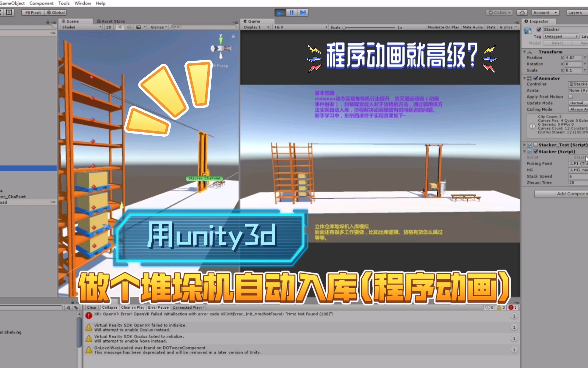The image size is (588, 368).
Task: Open the Shaded draw mode dropdown
Action: point(80,27)
